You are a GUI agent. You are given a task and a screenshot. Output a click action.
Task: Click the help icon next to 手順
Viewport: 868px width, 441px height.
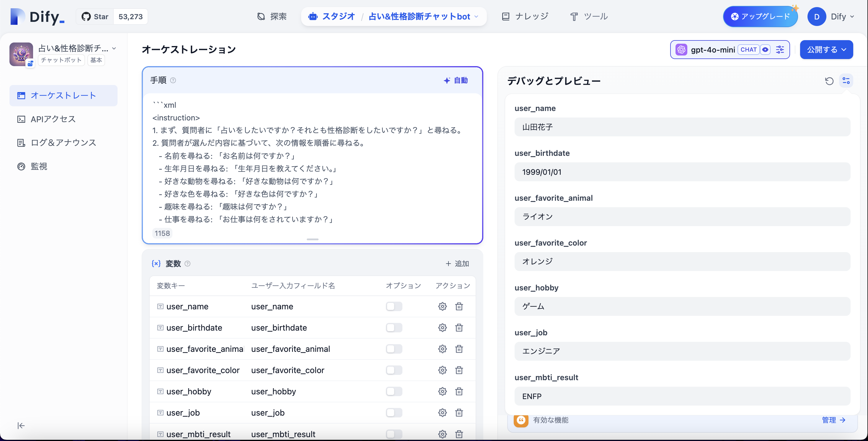(x=173, y=81)
